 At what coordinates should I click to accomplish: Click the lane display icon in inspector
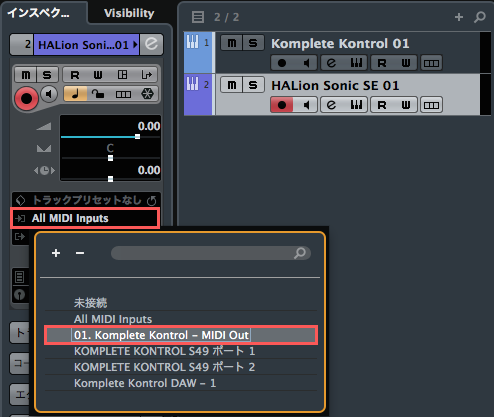point(123,94)
